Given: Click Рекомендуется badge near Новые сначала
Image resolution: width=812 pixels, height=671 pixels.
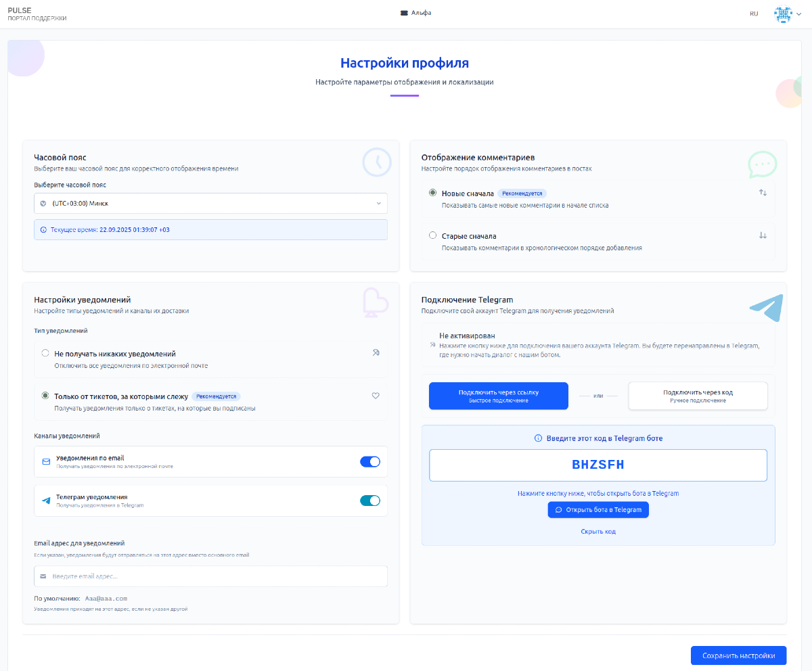Looking at the screenshot, I should pos(522,193).
